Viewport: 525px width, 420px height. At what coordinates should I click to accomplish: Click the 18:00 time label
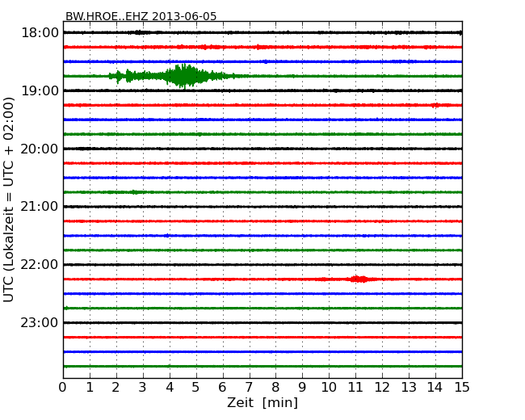40,33
